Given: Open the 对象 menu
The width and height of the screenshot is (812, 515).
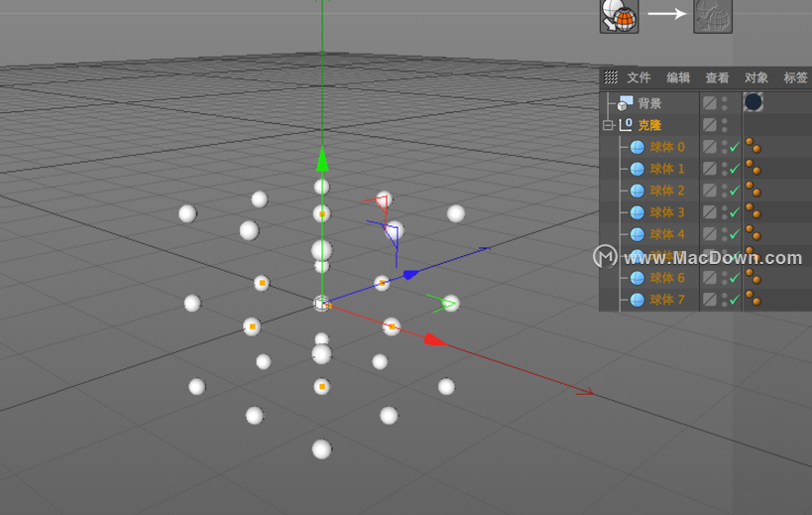Looking at the screenshot, I should coord(756,77).
